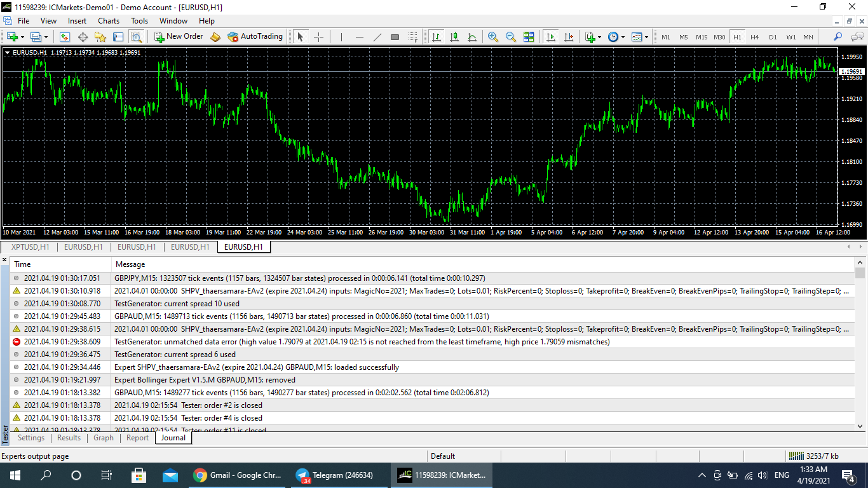The image size is (868, 488).
Task: Click the Zoom Out magnifier icon
Action: 510,37
